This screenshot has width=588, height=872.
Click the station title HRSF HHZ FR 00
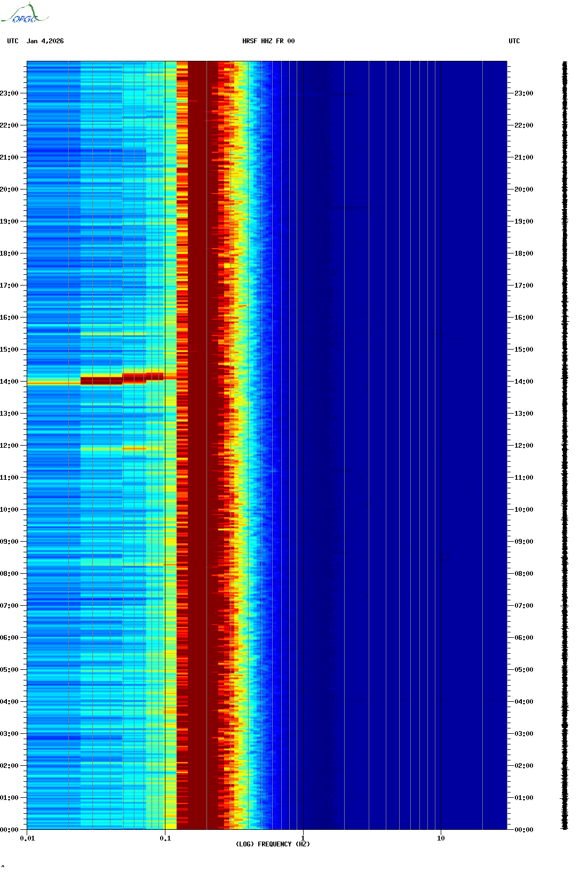(268, 41)
